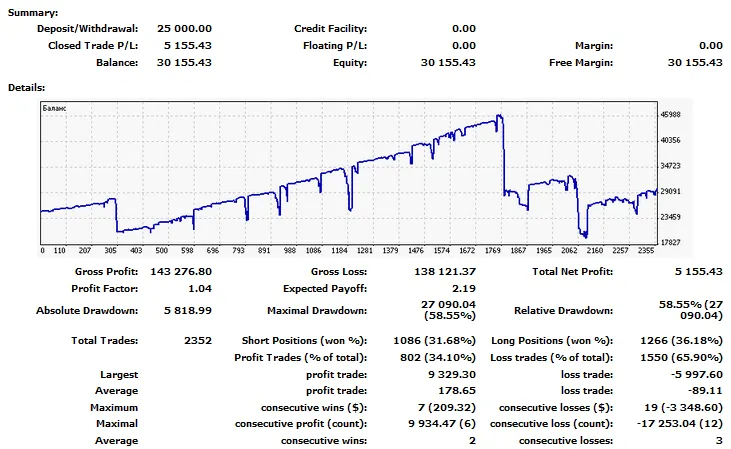Select the Free Margin label
Image resolution: width=731 pixels, height=449 pixels.
[x=581, y=62]
